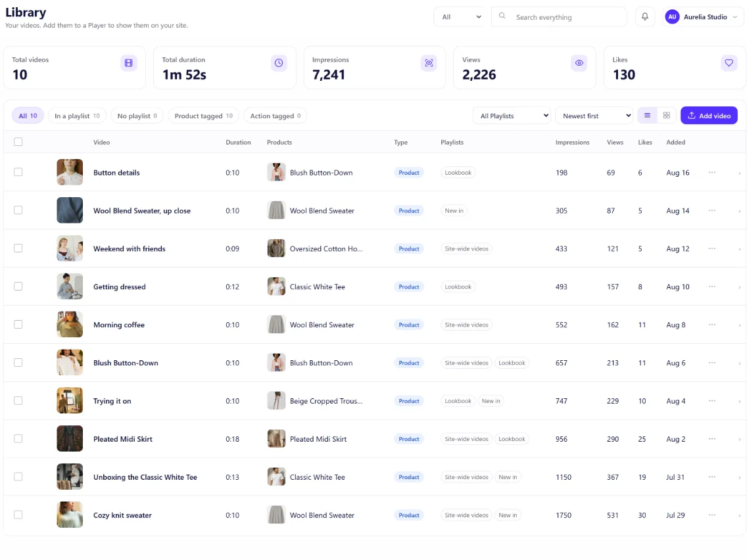This screenshot has width=747, height=560.
Task: Switch to list view layout
Action: (647, 115)
